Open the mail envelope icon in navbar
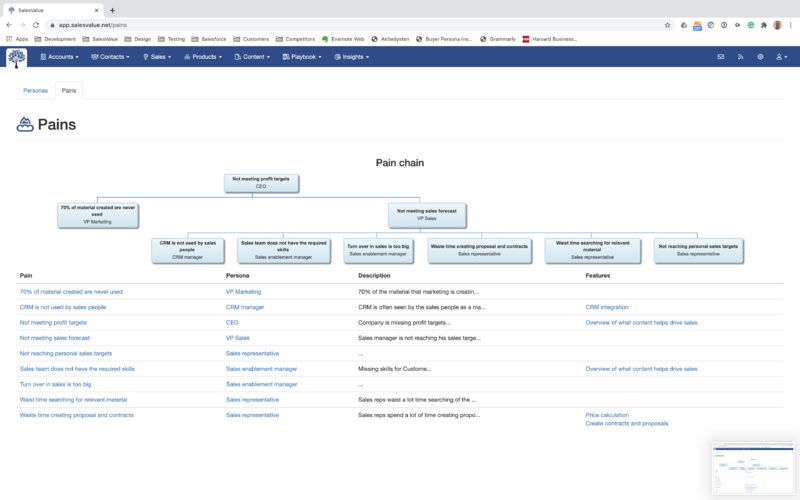Viewport: 800px width, 500px height. pos(720,57)
